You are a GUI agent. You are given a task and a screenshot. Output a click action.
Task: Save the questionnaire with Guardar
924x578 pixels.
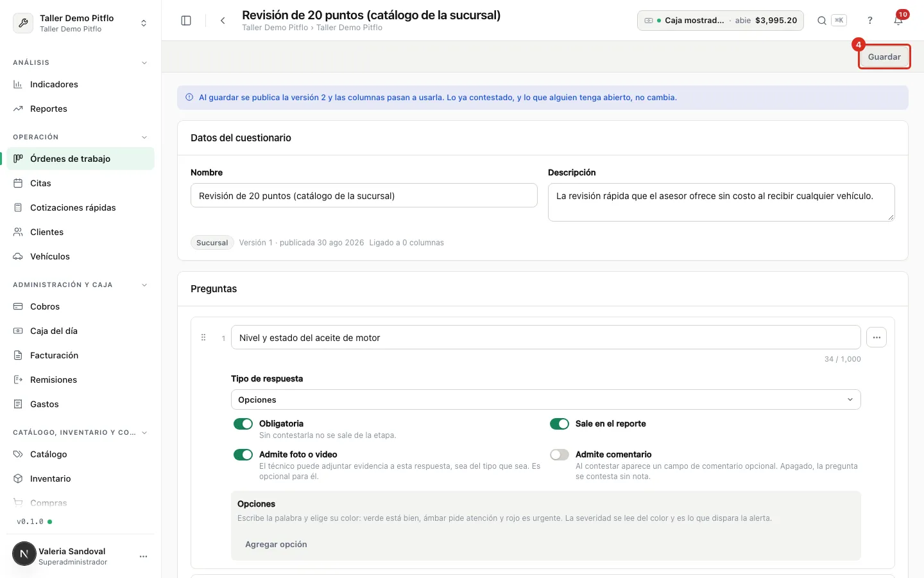click(x=884, y=57)
